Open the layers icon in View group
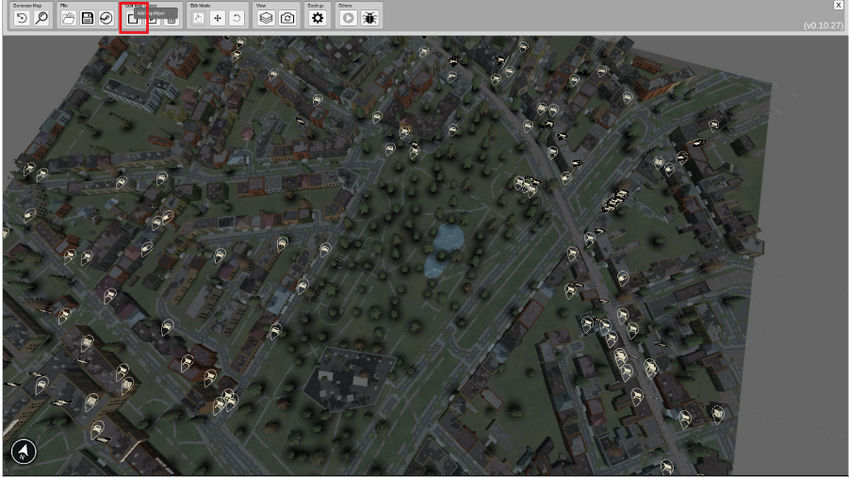The width and height of the screenshot is (850, 478). click(x=267, y=18)
